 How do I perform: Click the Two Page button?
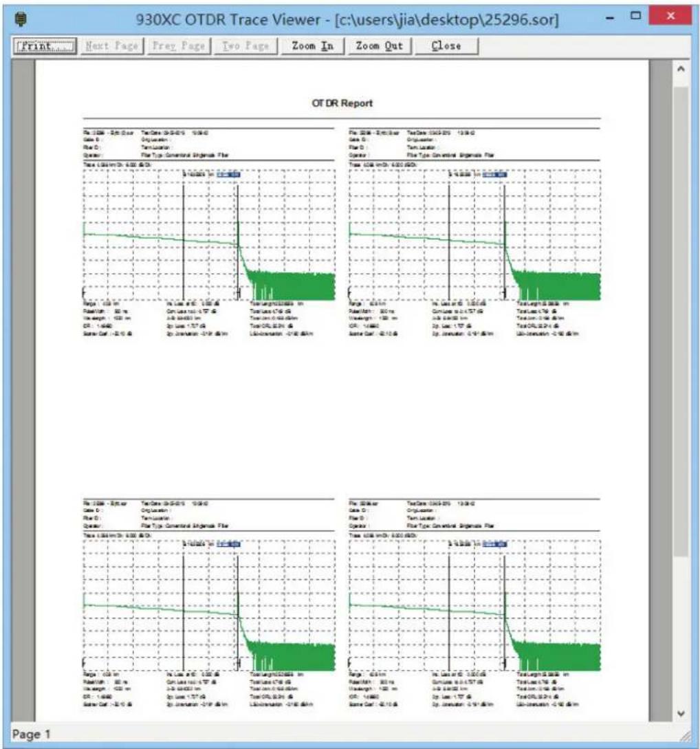(x=246, y=46)
